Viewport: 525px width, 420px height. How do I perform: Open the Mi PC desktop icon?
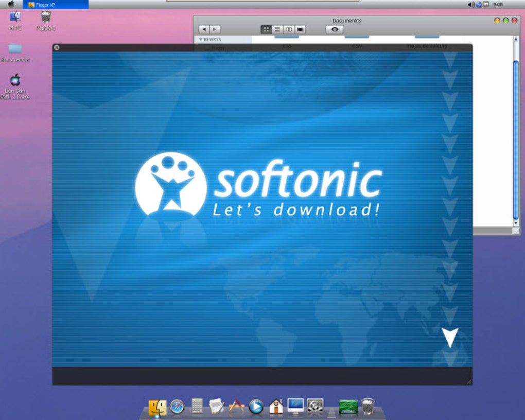[x=15, y=20]
